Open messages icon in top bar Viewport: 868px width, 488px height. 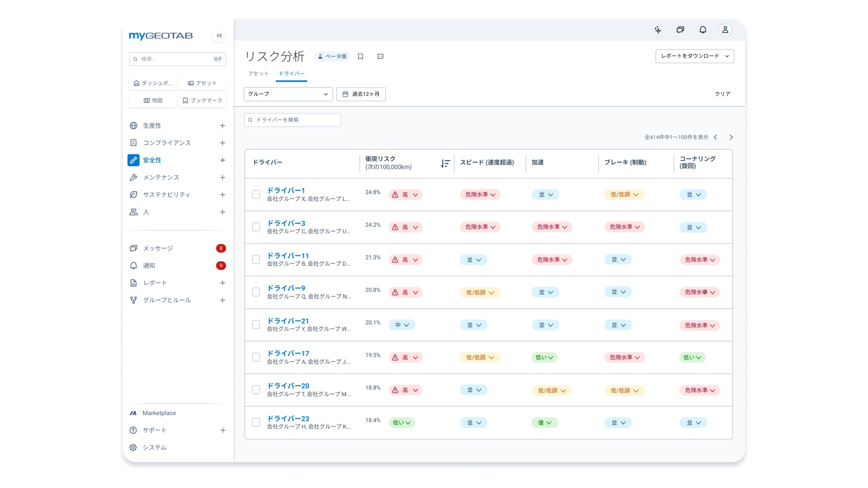680,30
